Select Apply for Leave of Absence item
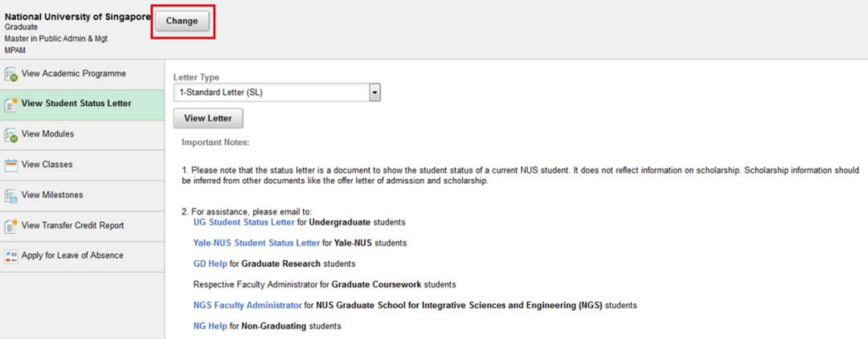This screenshot has height=339, width=868. point(82,256)
